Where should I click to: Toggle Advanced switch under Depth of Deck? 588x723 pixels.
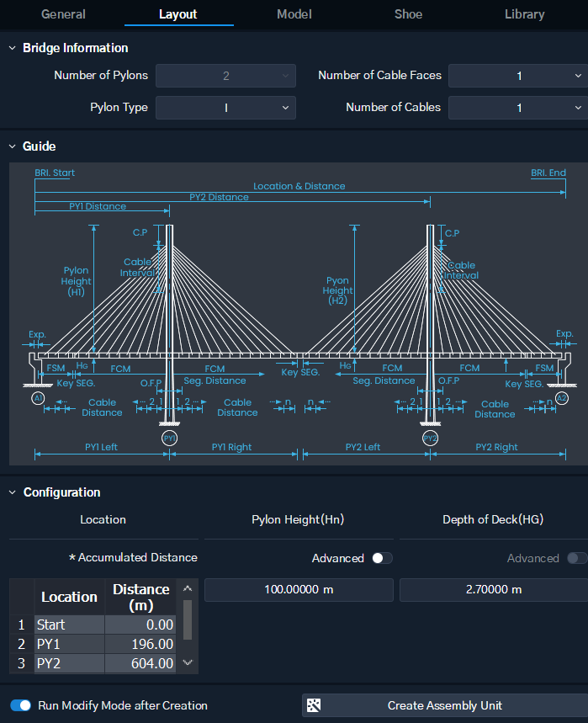point(577,558)
